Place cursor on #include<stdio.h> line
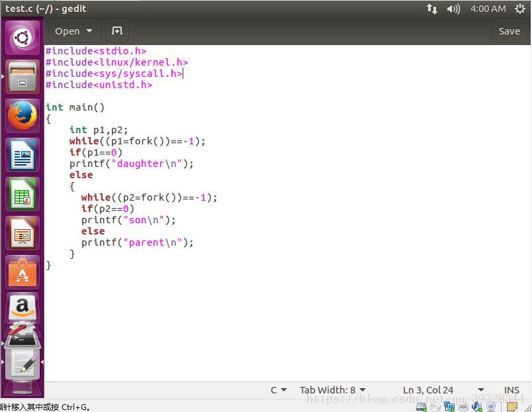This screenshot has width=532, height=412. pos(96,51)
